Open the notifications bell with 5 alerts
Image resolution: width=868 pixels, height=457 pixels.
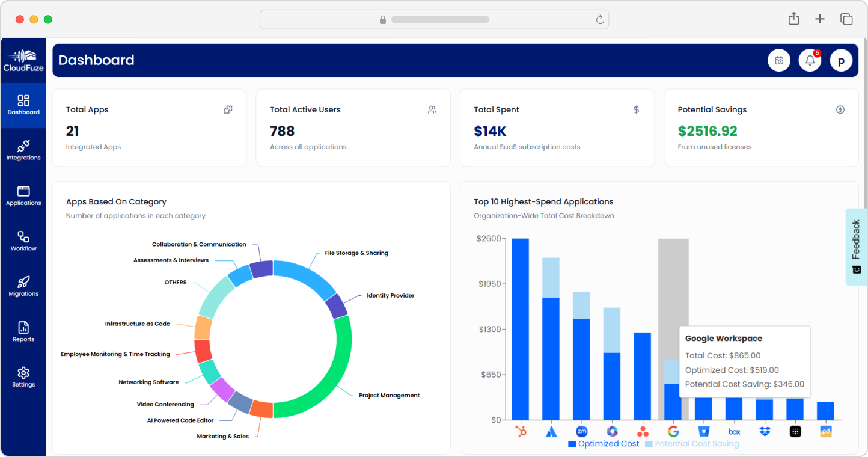(x=810, y=60)
